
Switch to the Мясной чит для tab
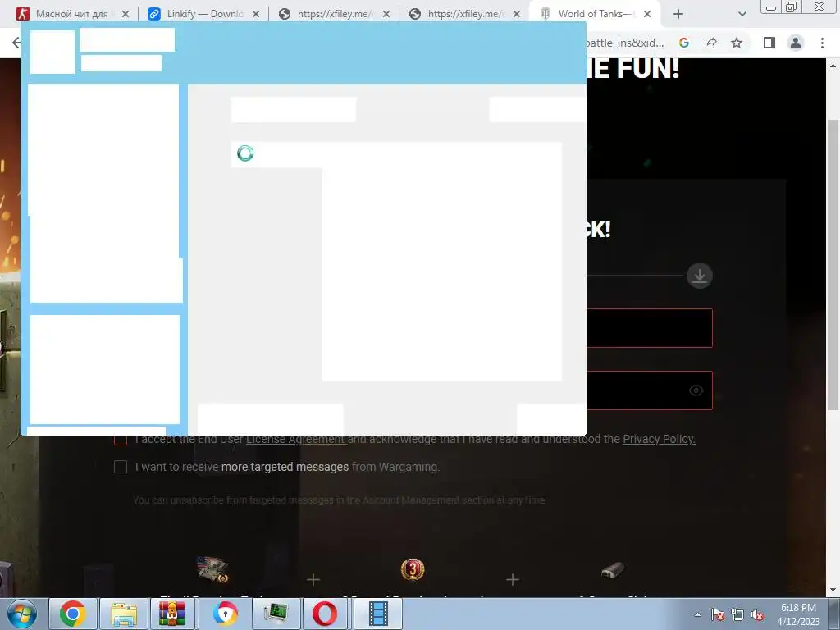click(72, 14)
